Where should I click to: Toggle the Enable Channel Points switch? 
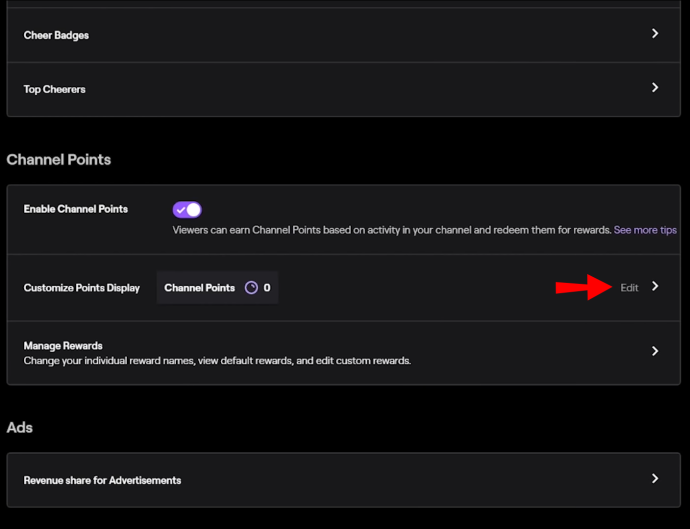coord(187,210)
